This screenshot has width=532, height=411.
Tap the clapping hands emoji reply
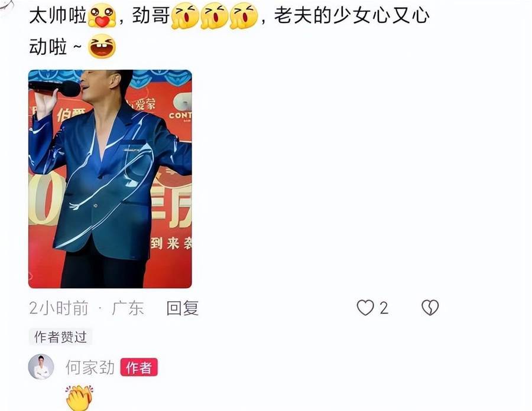tap(79, 397)
